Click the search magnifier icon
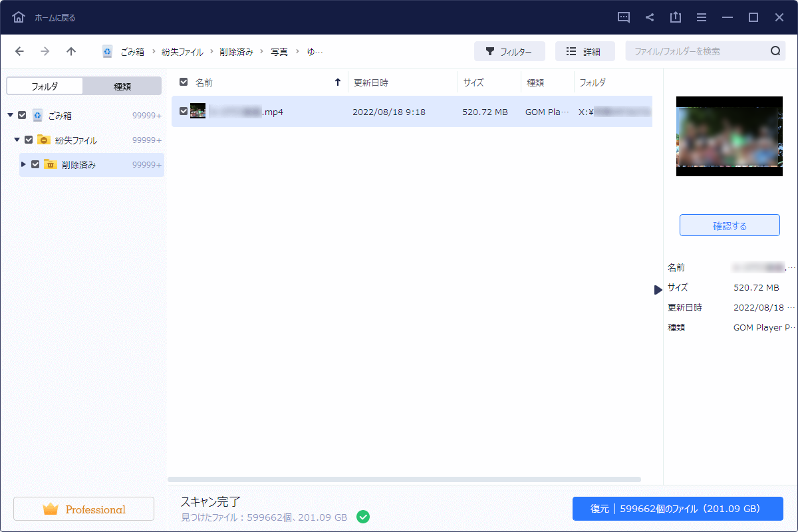Viewport: 798px width, 532px height. click(775, 51)
